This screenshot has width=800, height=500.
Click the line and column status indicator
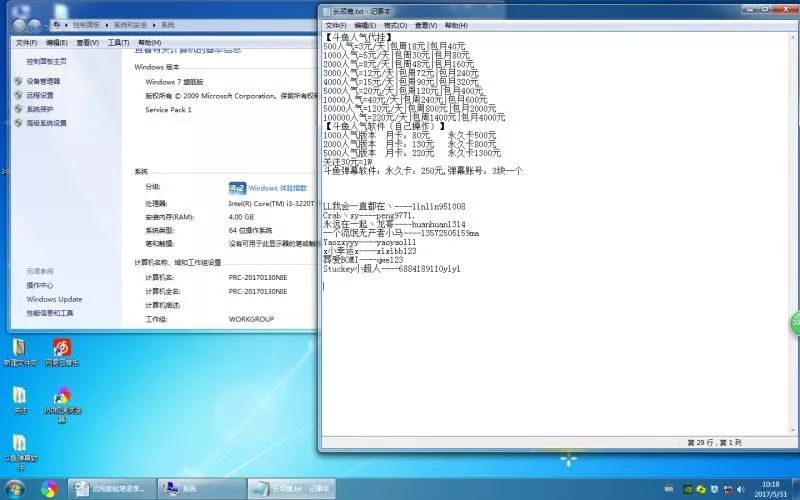(x=714, y=443)
